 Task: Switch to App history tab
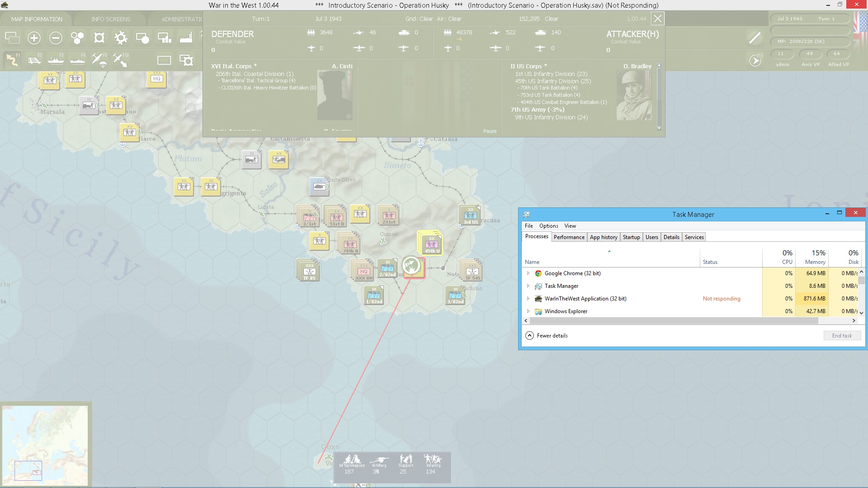[604, 237]
